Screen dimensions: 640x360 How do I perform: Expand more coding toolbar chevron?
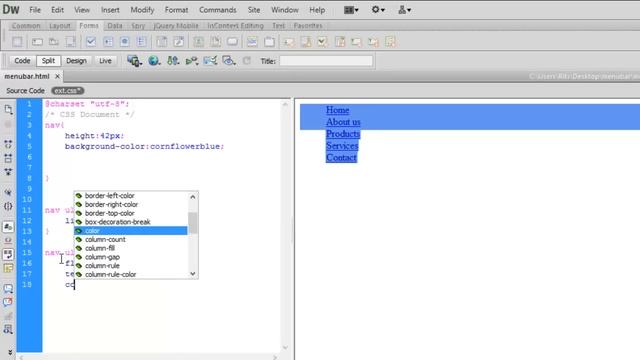click(10, 352)
